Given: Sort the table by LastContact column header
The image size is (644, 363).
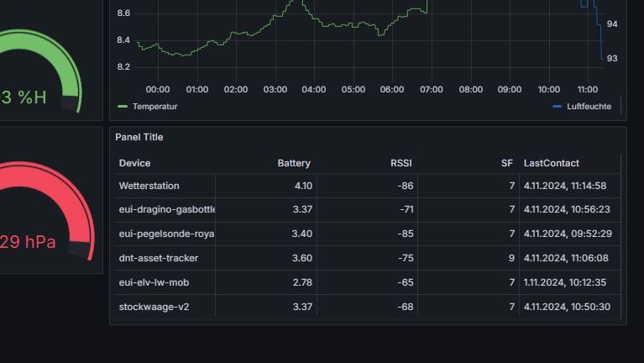Looking at the screenshot, I should [552, 163].
